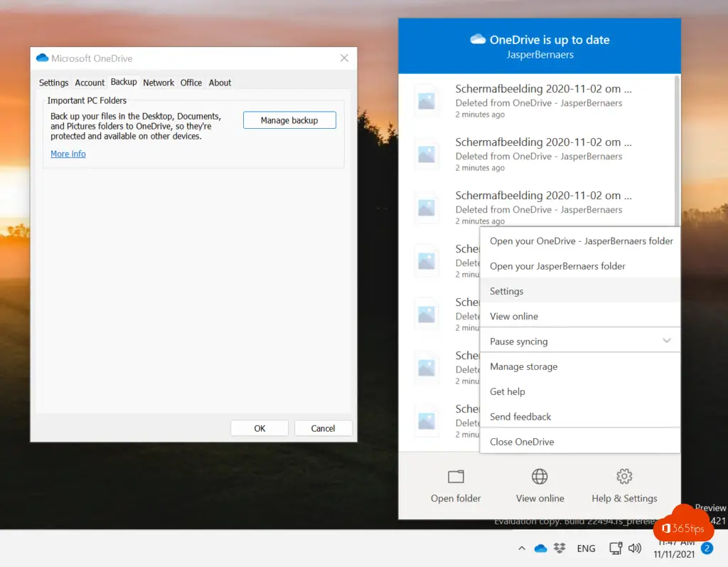The width and height of the screenshot is (728, 567).
Task: Follow the More info link
Action: [x=68, y=154]
